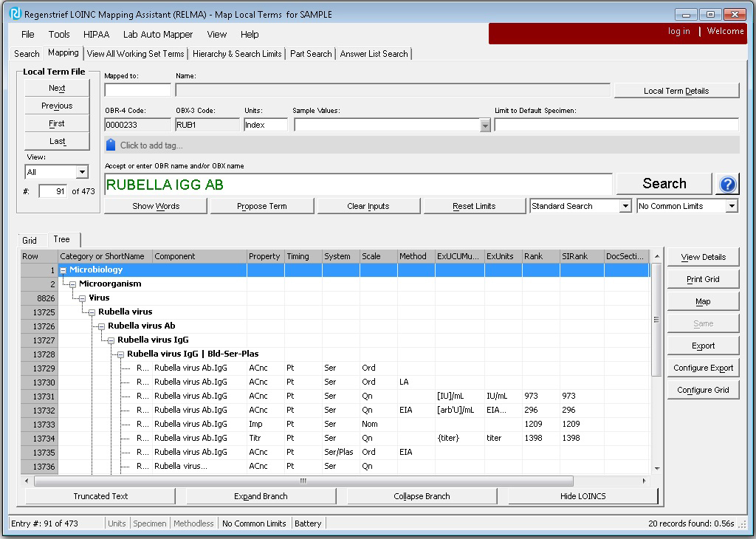Click the Mapped to input field
This screenshot has width=756, height=539.
138,90
